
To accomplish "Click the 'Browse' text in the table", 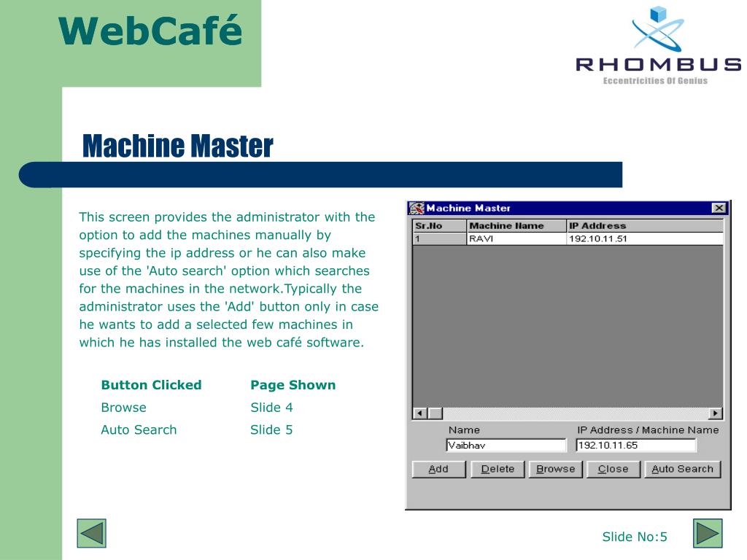I will [124, 408].
